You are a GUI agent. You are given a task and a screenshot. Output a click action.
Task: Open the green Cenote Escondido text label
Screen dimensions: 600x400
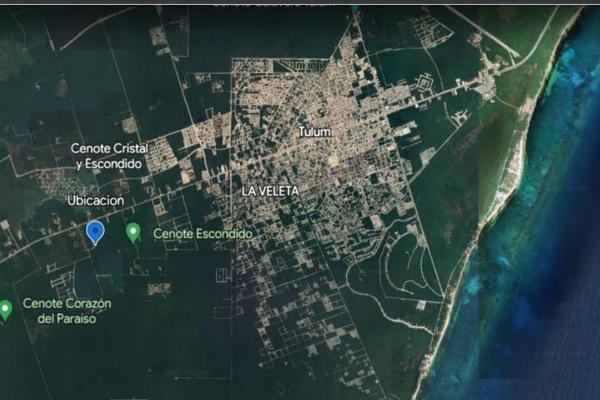pyautogui.click(x=203, y=233)
